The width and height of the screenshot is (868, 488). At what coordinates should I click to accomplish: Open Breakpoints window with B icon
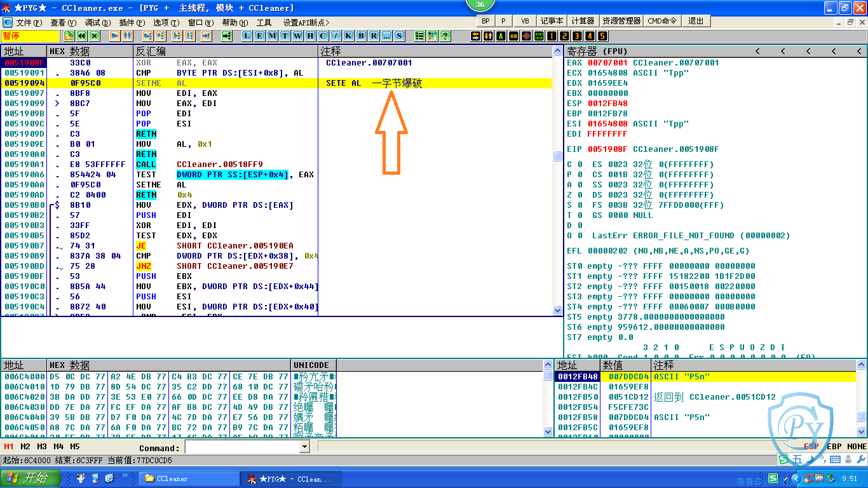pos(361,36)
